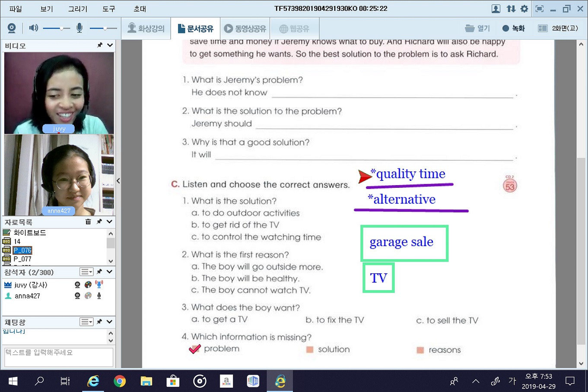
Task: Click the fullscreen icon in the title bar
Action: click(x=539, y=9)
